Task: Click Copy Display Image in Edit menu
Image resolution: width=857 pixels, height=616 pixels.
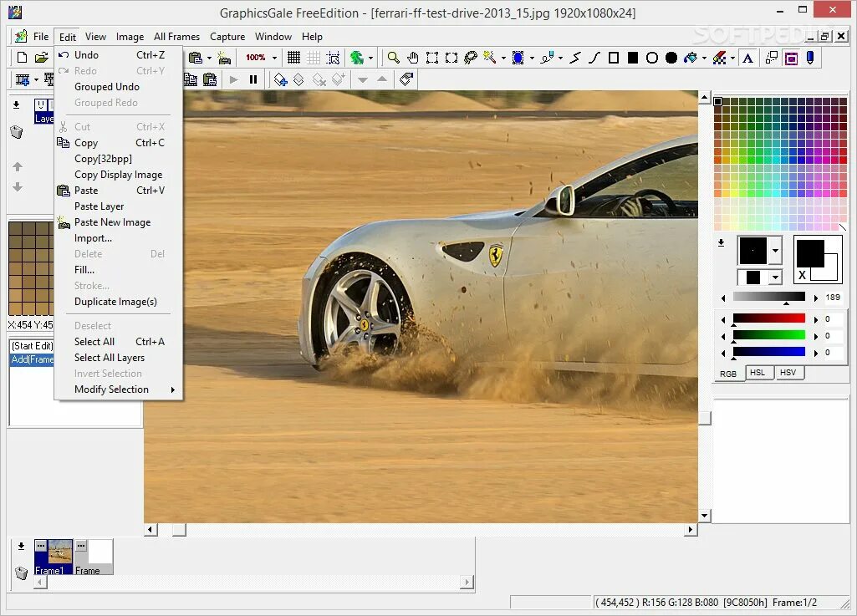Action: (118, 175)
